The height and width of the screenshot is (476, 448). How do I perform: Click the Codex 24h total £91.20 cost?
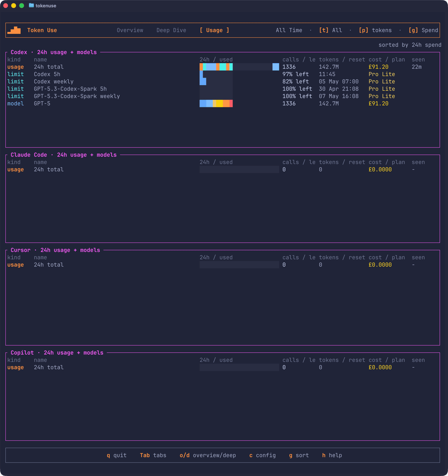pos(379,67)
